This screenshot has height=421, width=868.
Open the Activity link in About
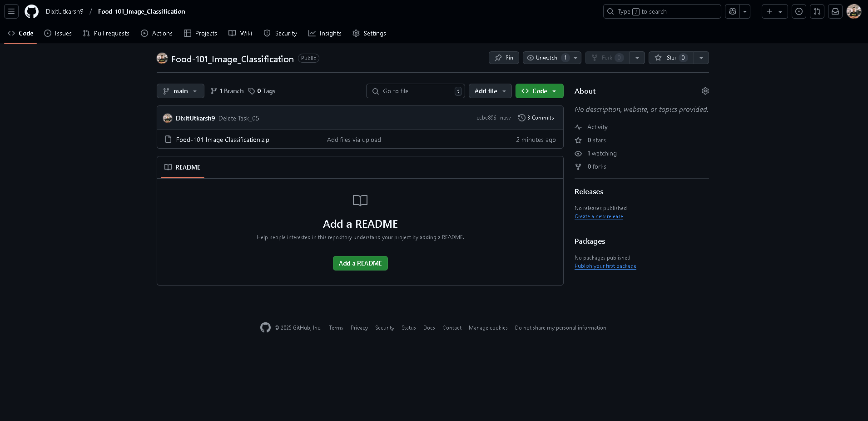click(x=591, y=127)
